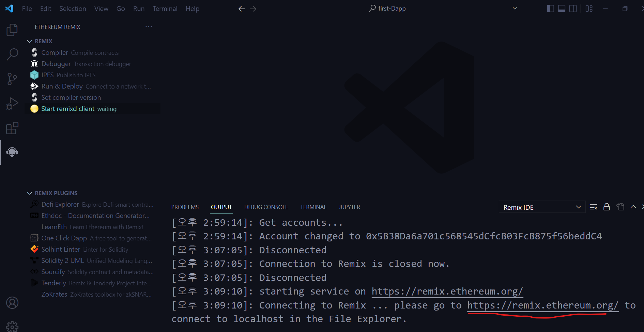Viewport: 644px width, 332px height.
Task: Click the IPFS cube icon
Action: point(34,75)
